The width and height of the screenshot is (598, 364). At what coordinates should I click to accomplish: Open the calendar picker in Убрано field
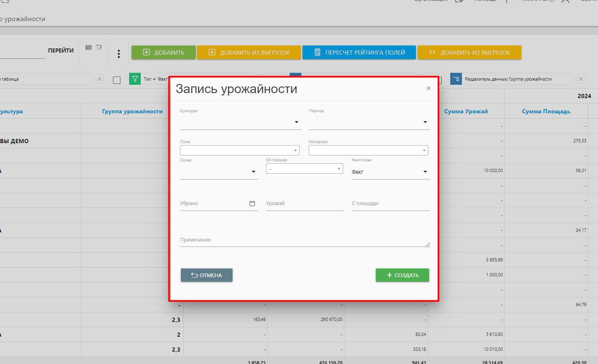(252, 204)
